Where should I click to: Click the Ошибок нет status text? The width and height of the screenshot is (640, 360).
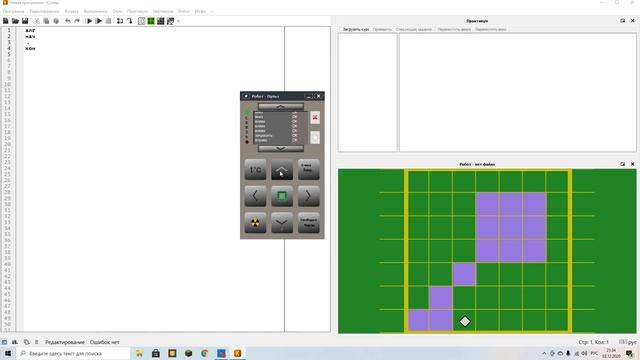104,342
